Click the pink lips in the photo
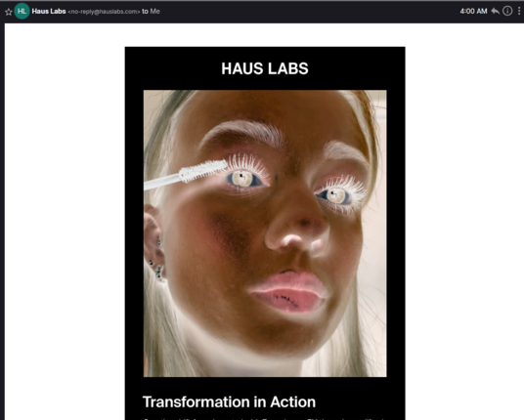Screen dimensions: 524x420 288,291
